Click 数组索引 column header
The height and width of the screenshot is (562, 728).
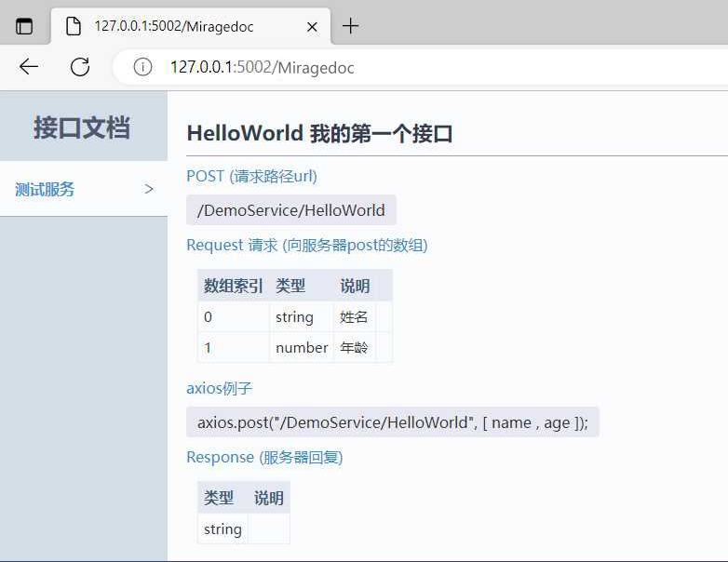click(x=233, y=286)
